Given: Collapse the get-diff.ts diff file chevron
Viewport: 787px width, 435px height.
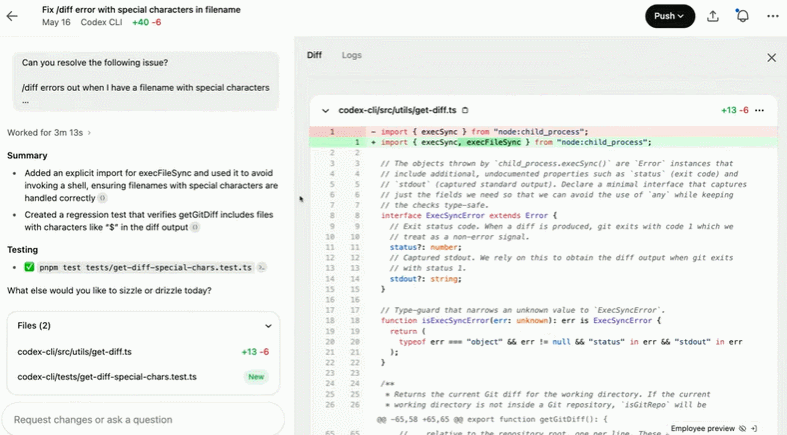Looking at the screenshot, I should [x=325, y=110].
